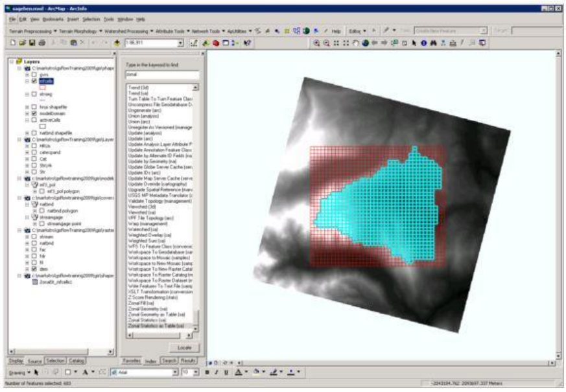Click the Bold formatting button
The height and width of the screenshot is (392, 566).
[207, 372]
